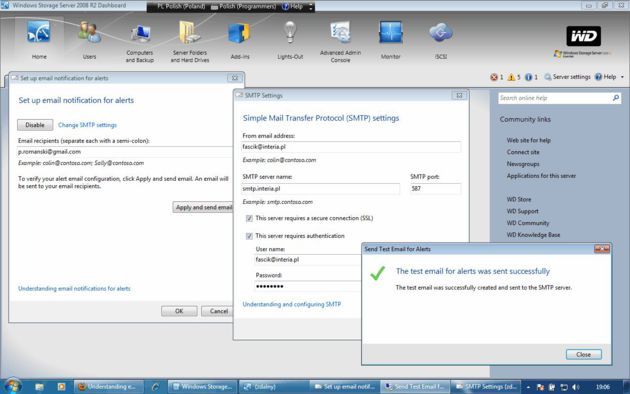Open Understanding and configuring SMTP link
This screenshot has width=630, height=394.
pos(292,304)
